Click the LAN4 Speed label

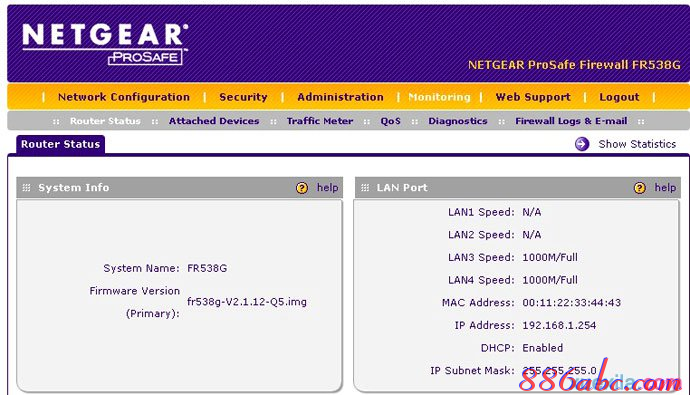pos(481,280)
